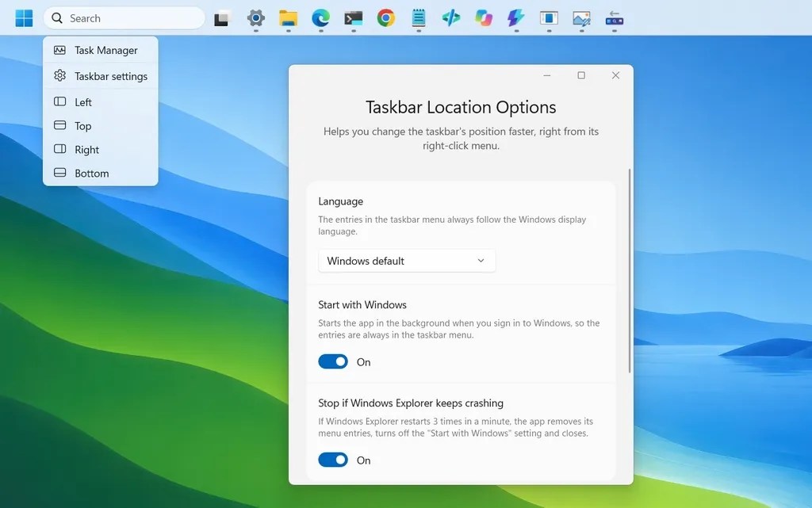
Task: Open Notepad from the taskbar
Action: tap(419, 18)
